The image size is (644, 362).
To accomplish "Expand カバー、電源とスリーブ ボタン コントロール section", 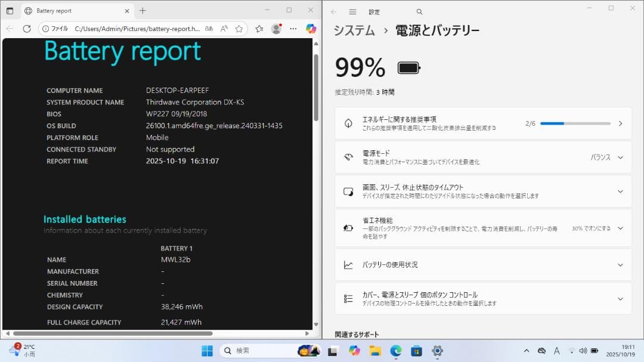I will coord(620,298).
